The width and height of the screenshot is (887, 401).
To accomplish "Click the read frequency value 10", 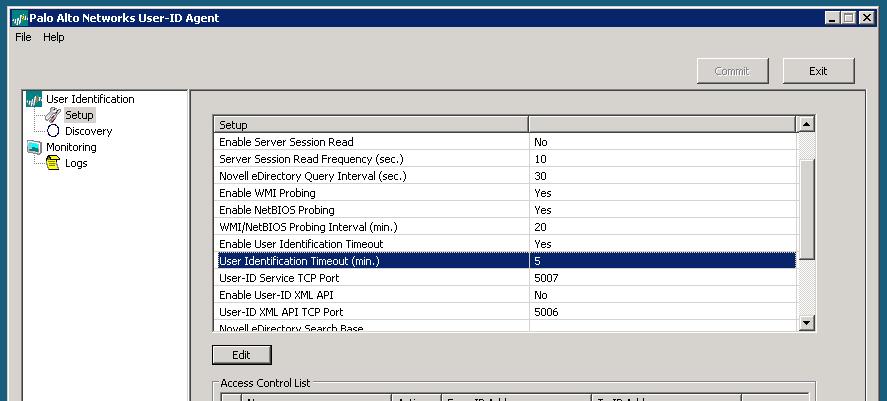I will click(x=540, y=159).
